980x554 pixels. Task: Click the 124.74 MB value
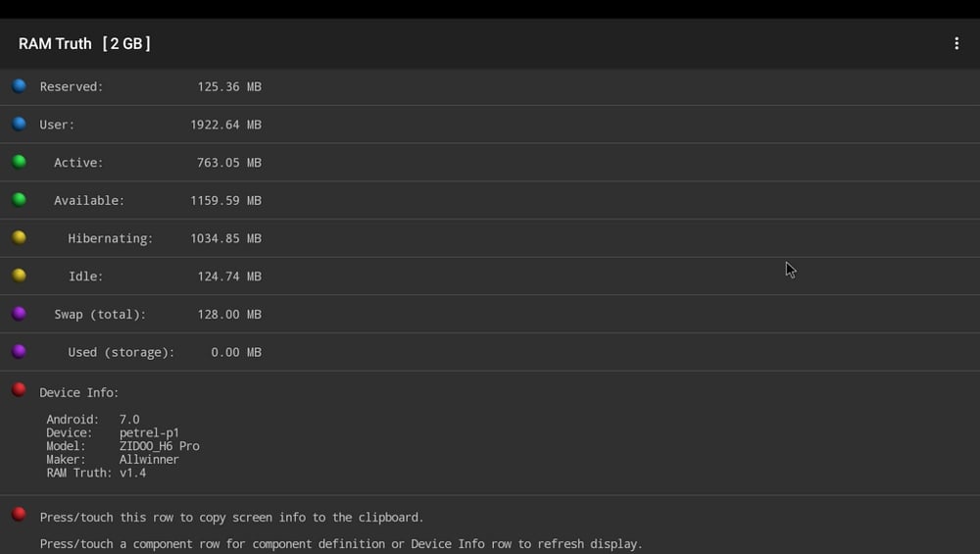[229, 277]
